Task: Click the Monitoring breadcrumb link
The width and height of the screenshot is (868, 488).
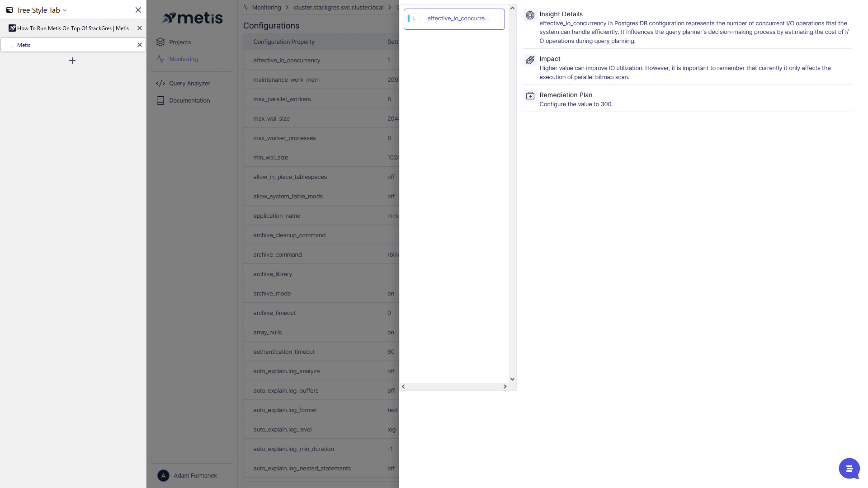Action: 266,7
